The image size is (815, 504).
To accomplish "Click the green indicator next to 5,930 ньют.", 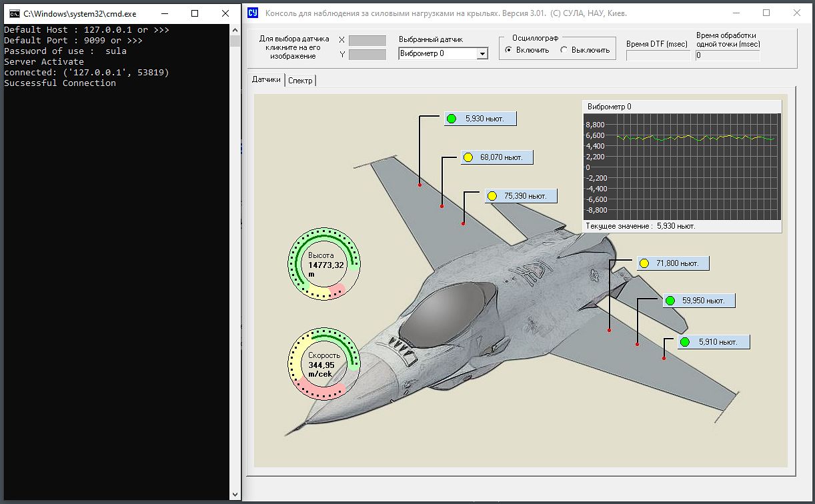I will click(452, 119).
